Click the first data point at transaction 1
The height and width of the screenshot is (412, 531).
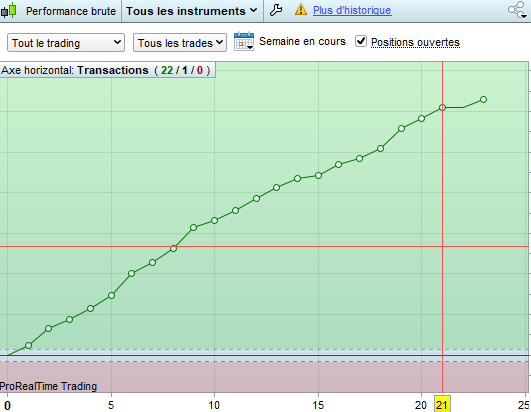(28, 346)
